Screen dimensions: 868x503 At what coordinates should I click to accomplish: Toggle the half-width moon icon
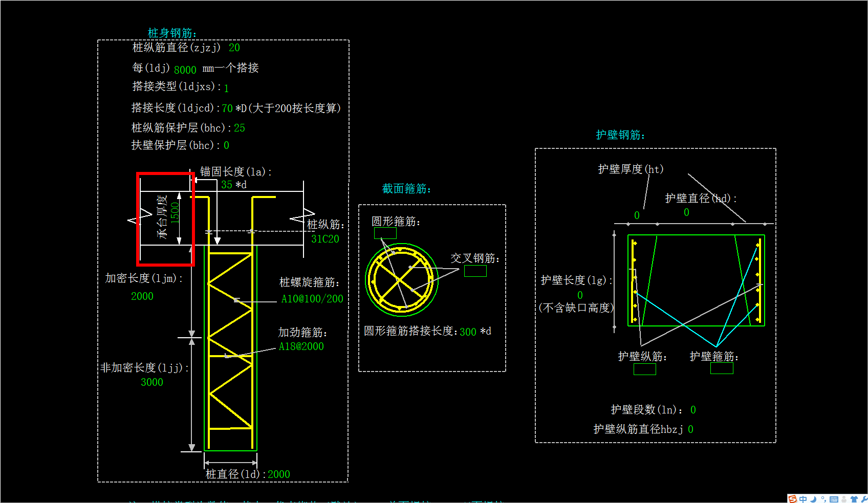813,499
